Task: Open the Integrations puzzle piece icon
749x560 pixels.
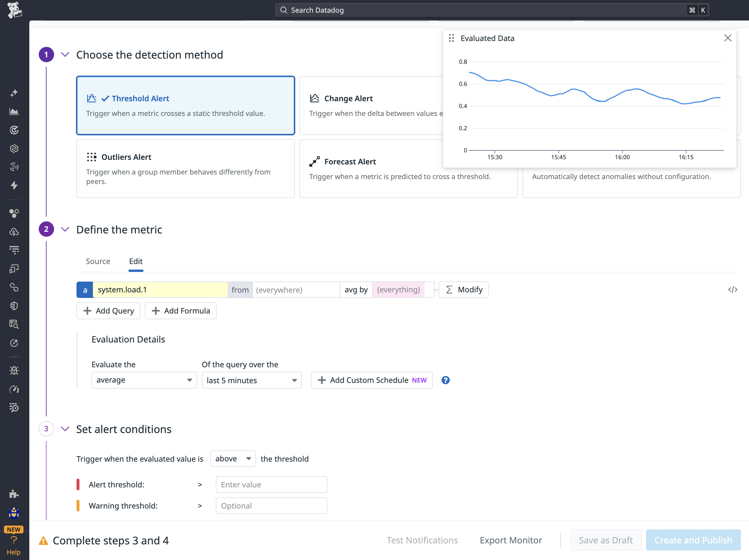Action: (x=14, y=494)
